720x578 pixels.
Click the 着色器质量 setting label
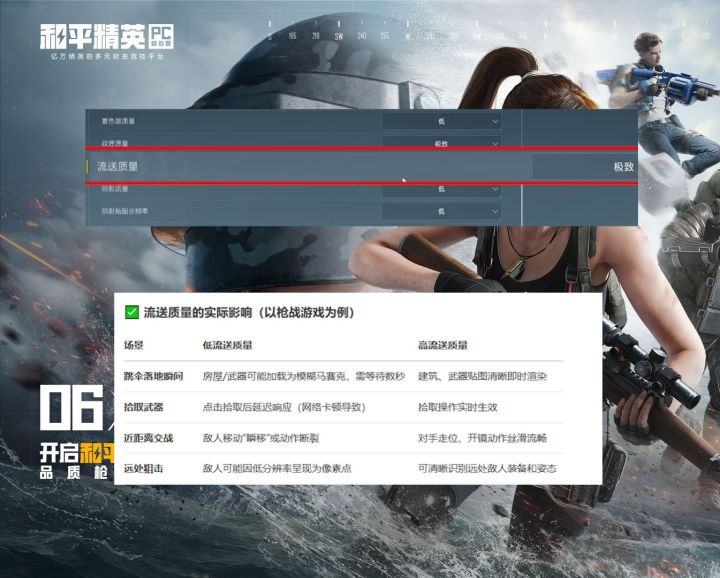point(118,121)
